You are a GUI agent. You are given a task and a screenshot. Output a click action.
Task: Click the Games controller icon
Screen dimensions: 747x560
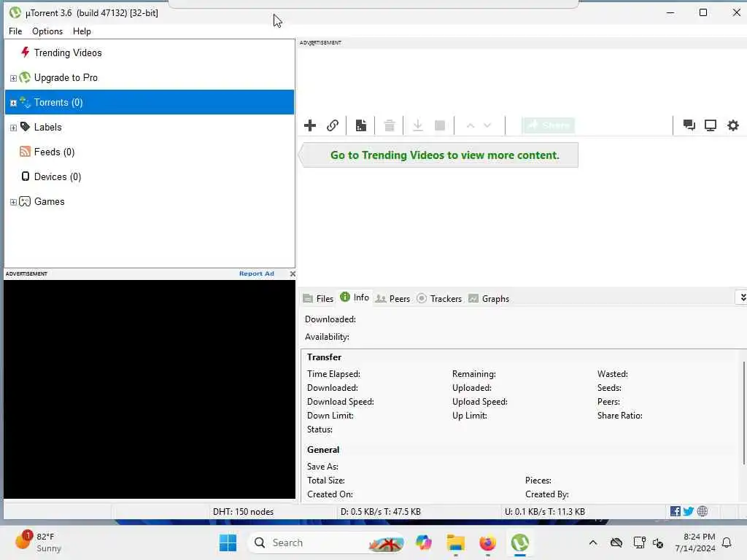point(25,201)
